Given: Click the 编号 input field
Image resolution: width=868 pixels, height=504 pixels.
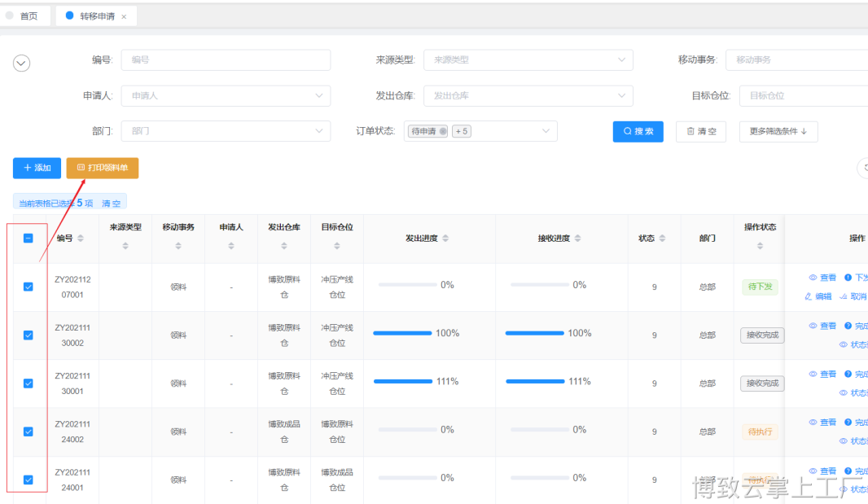Looking at the screenshot, I should click(x=226, y=60).
